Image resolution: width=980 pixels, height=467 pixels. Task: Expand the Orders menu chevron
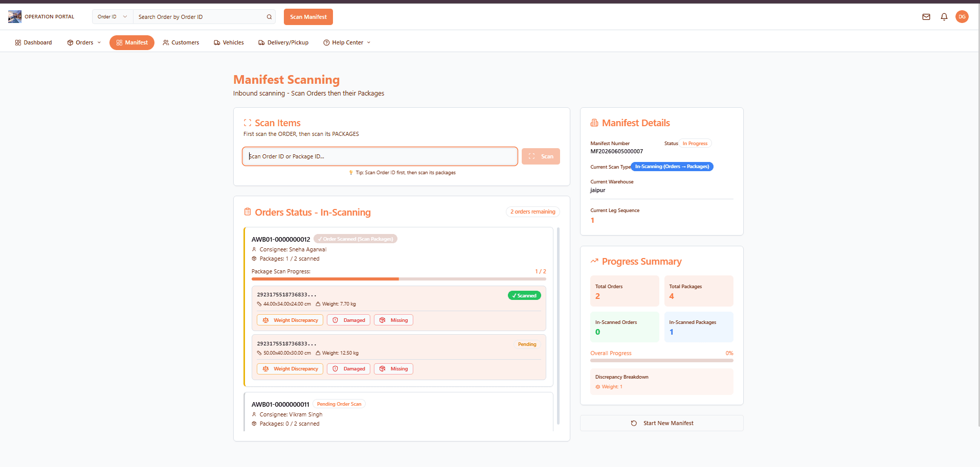pos(99,43)
